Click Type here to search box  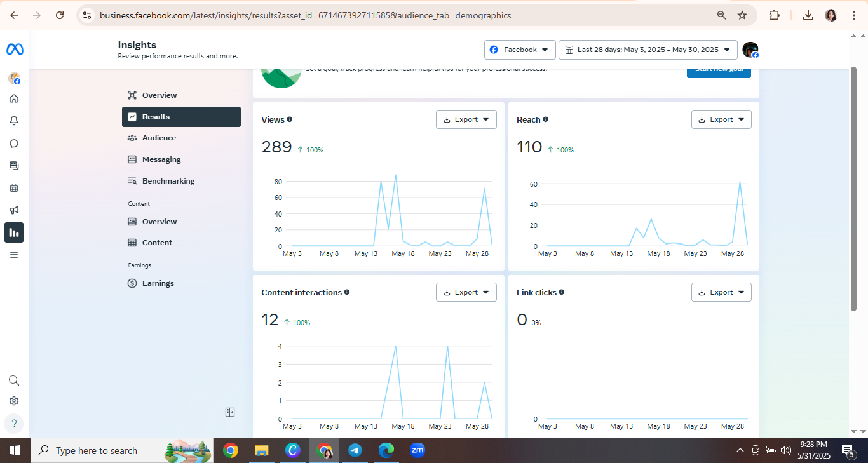(121, 450)
